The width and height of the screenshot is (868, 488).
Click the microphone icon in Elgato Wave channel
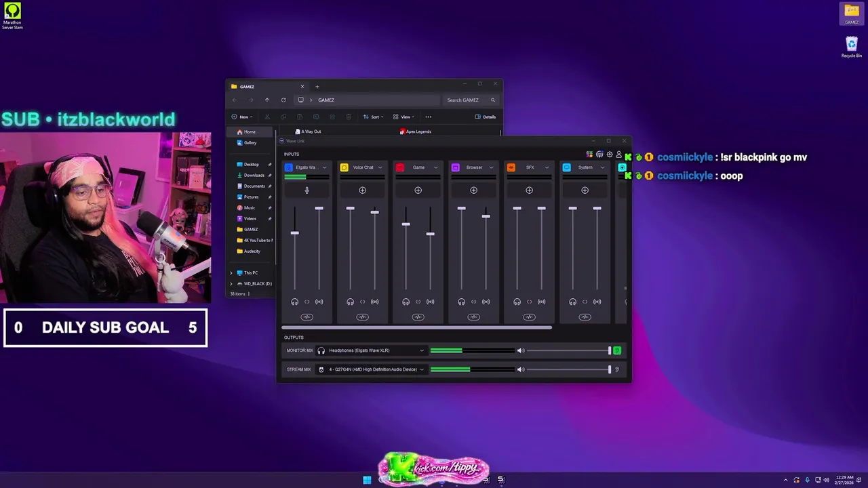pos(307,190)
